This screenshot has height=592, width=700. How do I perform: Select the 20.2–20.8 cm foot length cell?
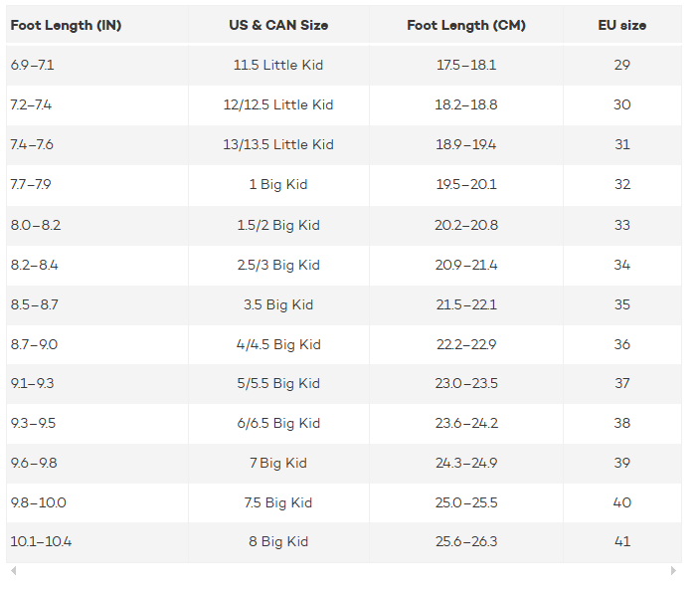click(x=466, y=225)
